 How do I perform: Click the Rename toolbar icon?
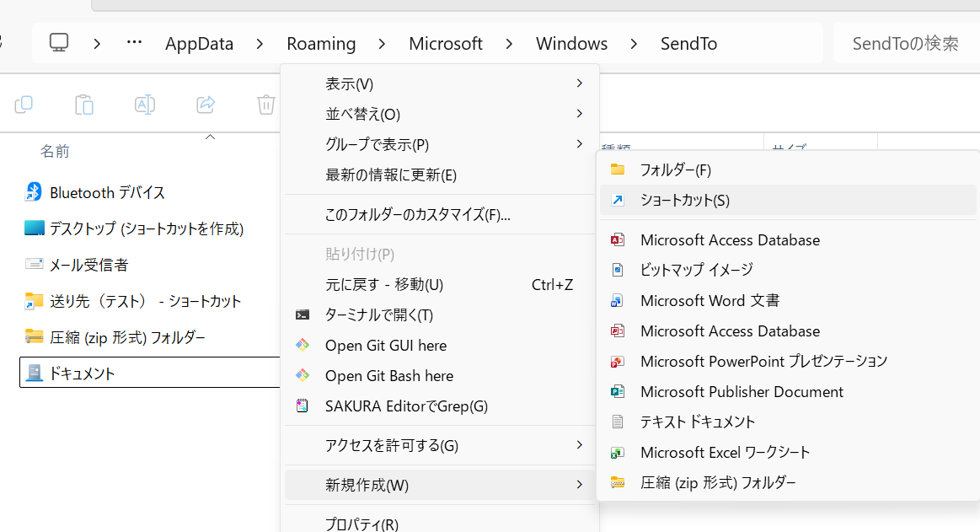[144, 105]
